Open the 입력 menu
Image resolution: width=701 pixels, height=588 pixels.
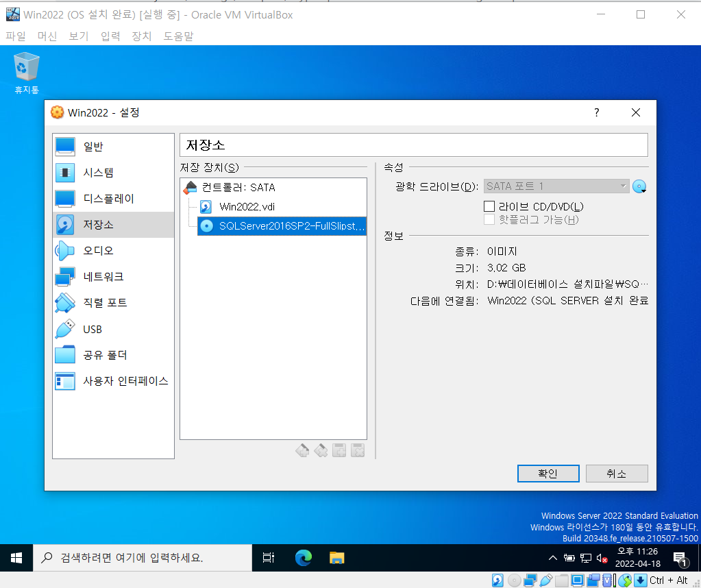point(110,36)
